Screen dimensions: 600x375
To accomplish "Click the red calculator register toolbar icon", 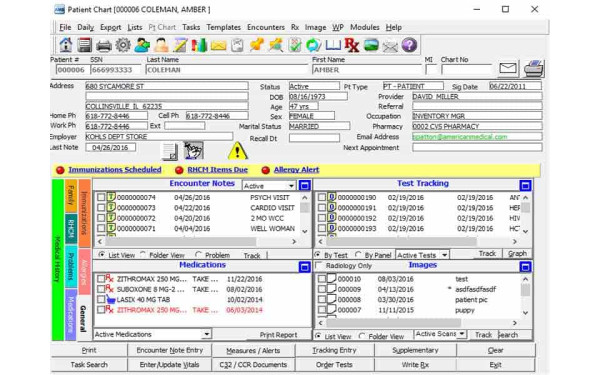I will pyautogui.click(x=85, y=45).
